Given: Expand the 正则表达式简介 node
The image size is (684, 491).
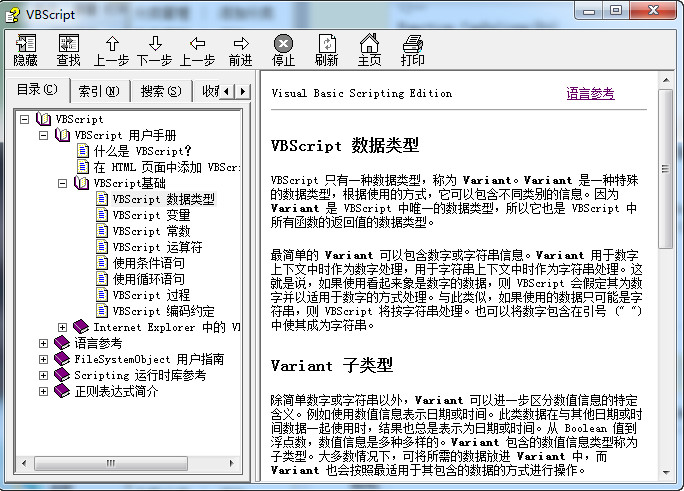Looking at the screenshot, I should [44, 391].
